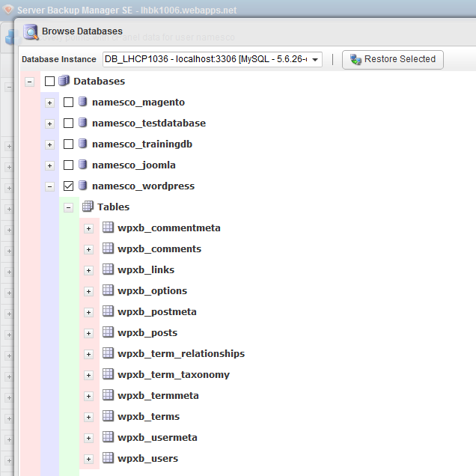
Task: Click the Restore Selected button
Action: (x=392, y=60)
